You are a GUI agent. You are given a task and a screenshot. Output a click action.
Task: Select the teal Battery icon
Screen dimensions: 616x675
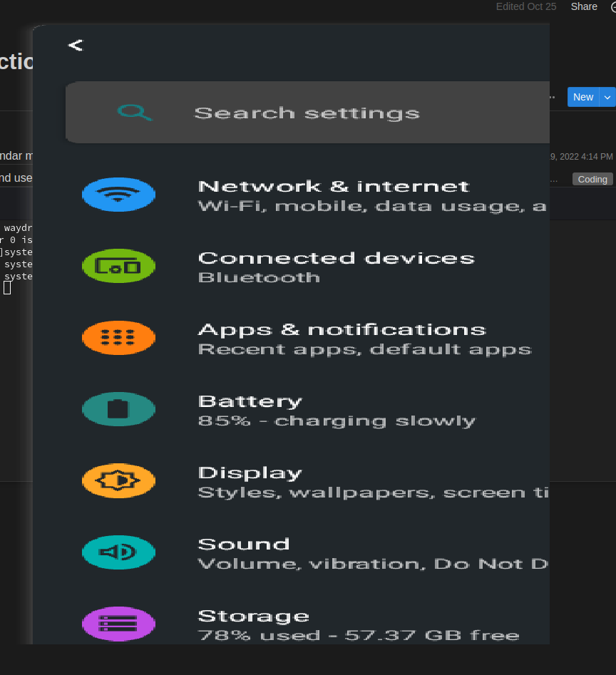[118, 409]
